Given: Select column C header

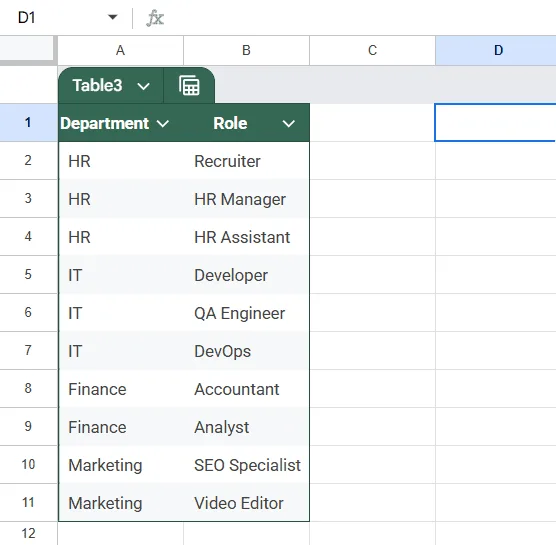Looking at the screenshot, I should point(372,50).
